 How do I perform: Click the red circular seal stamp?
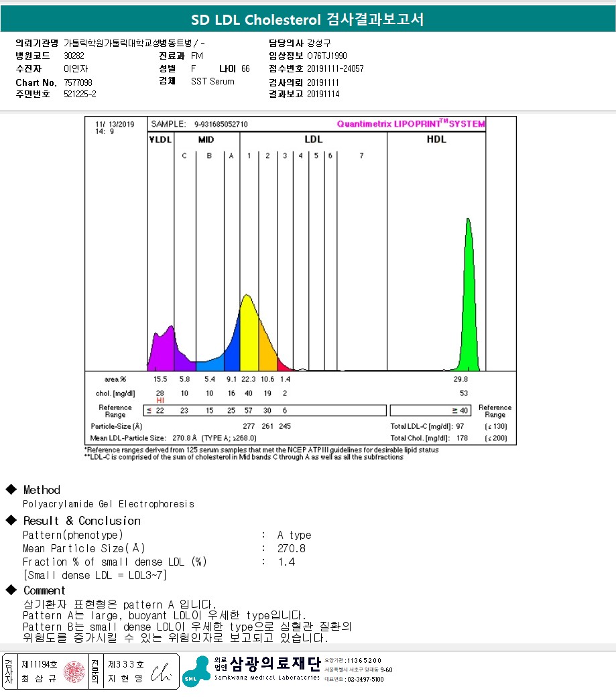coord(74,672)
